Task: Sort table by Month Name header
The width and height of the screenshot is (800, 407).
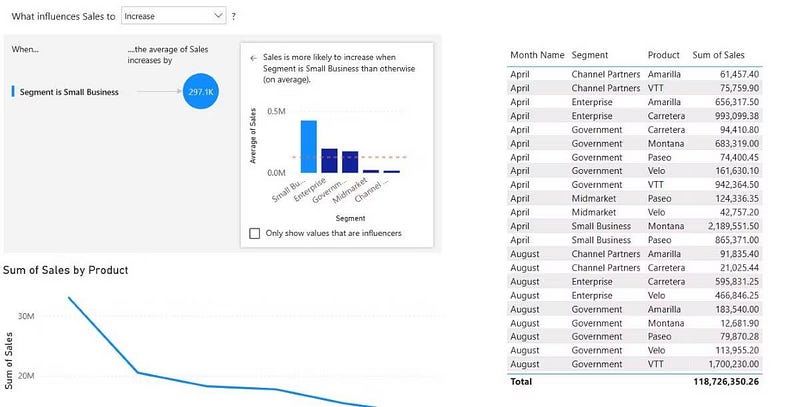Action: coord(537,55)
